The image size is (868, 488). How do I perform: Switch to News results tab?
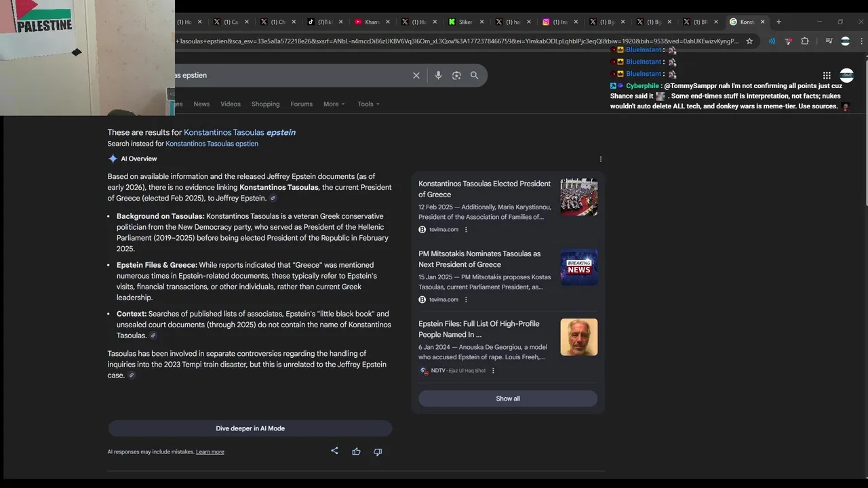tap(201, 104)
